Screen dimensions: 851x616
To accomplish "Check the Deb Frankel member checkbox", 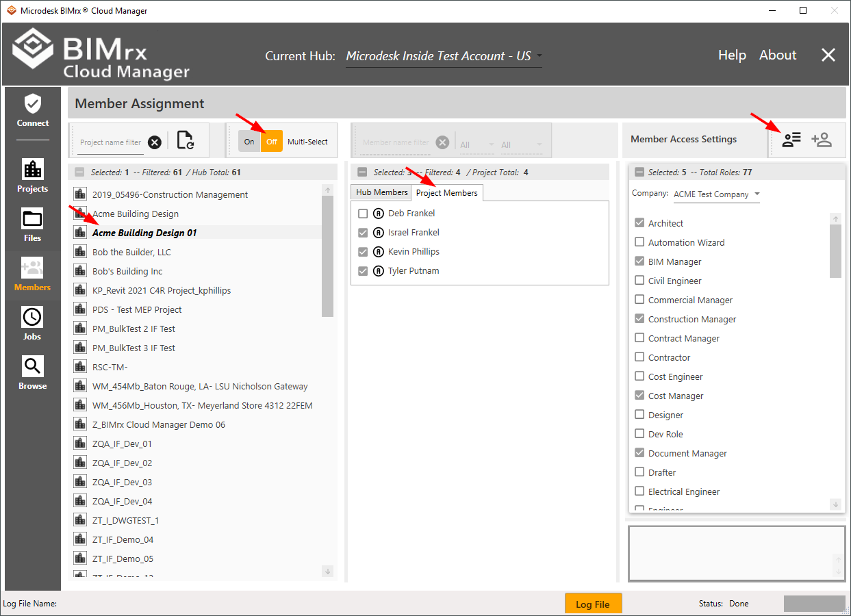I will [x=363, y=214].
